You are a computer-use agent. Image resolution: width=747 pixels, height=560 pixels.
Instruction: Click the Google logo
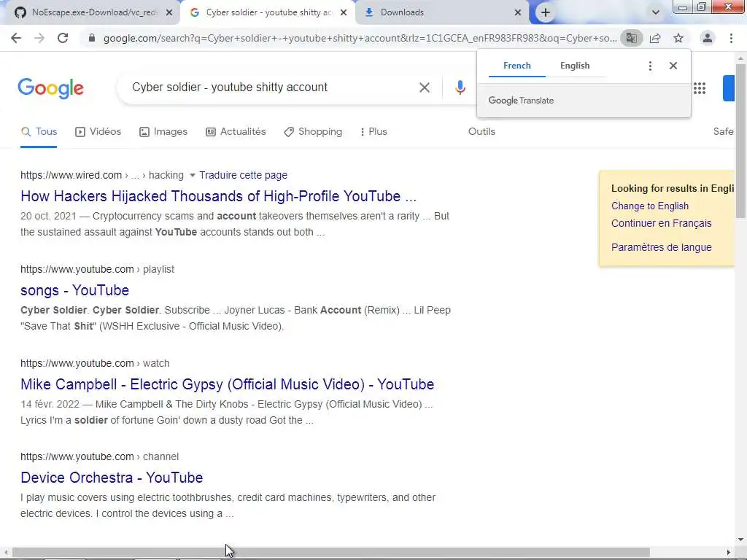51,88
